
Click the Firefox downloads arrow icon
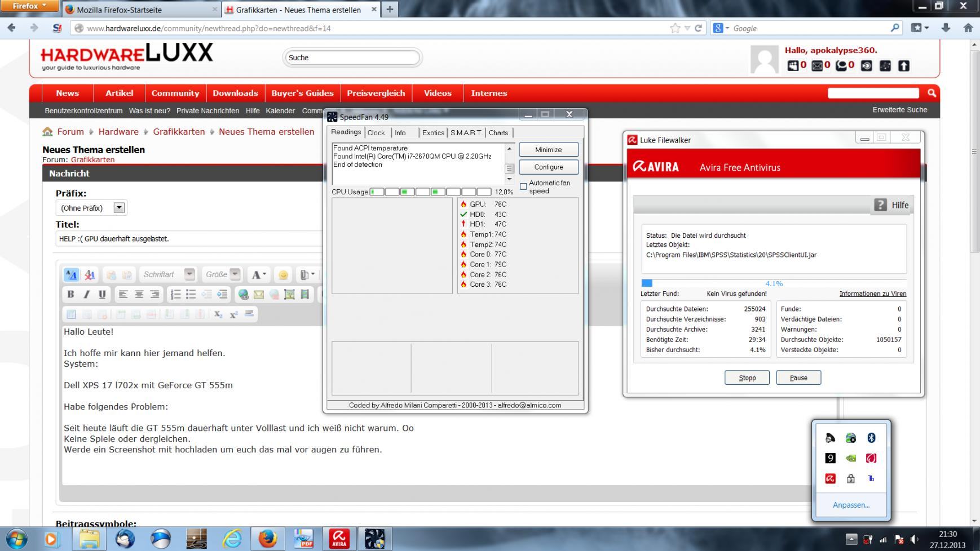point(946,28)
